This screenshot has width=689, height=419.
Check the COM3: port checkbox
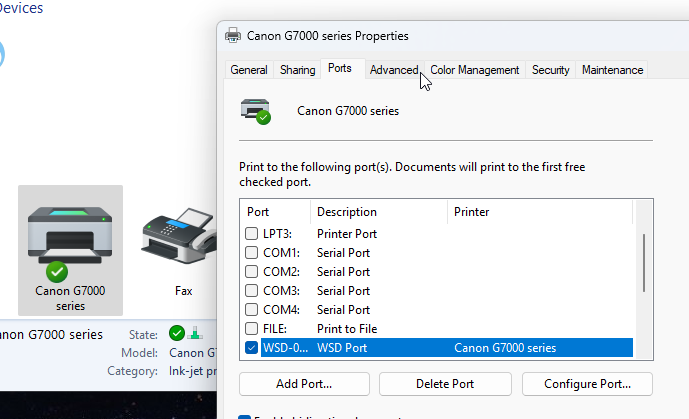pyautogui.click(x=251, y=290)
